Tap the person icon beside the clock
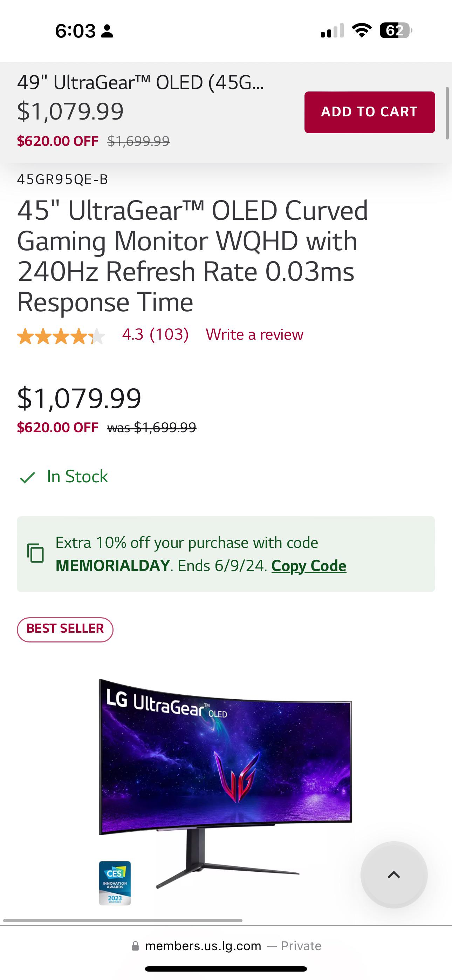The height and width of the screenshot is (980, 452). [107, 31]
